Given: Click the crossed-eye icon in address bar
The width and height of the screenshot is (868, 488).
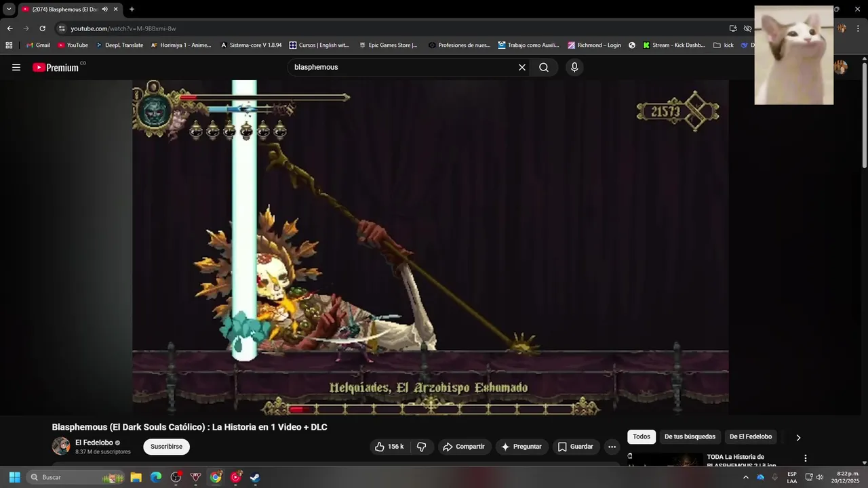Looking at the screenshot, I should [747, 28].
